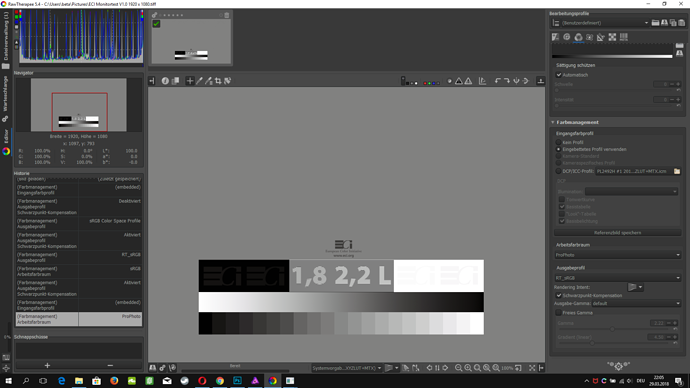This screenshot has height=388, width=690.
Task: Select the straighten/rotate tool
Action: (x=228, y=81)
